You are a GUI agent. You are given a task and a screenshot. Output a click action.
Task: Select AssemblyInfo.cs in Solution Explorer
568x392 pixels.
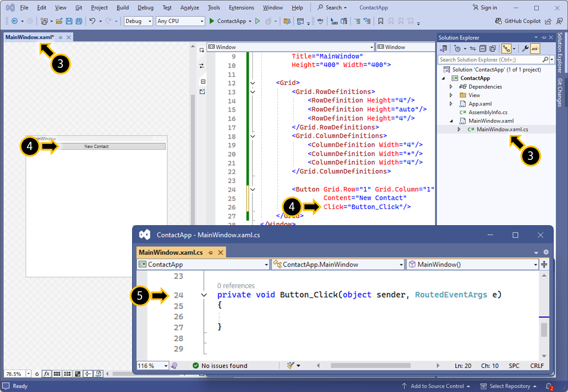pyautogui.click(x=488, y=112)
